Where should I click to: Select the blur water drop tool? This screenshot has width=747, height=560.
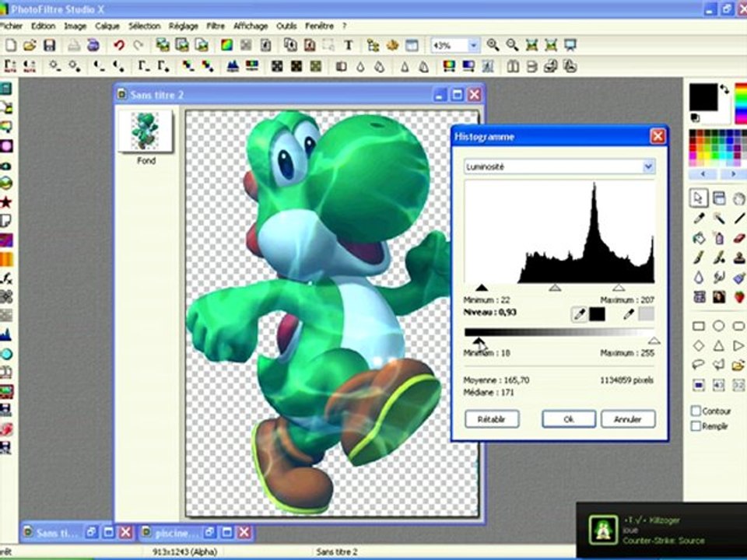[699, 277]
